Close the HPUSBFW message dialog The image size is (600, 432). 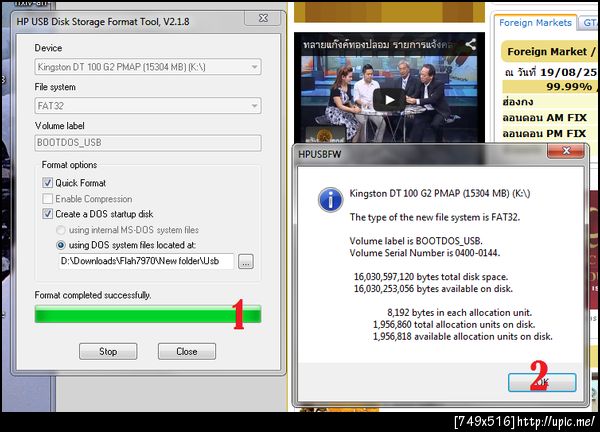(x=566, y=150)
